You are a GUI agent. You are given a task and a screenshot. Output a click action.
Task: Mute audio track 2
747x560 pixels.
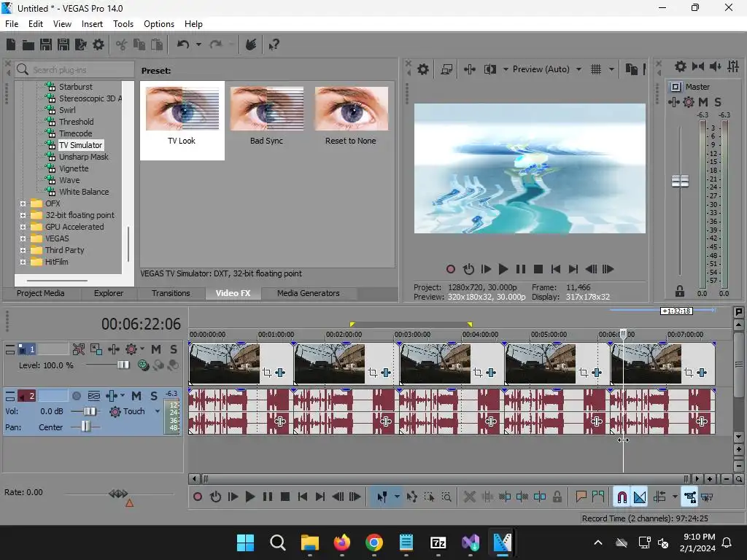(x=136, y=396)
